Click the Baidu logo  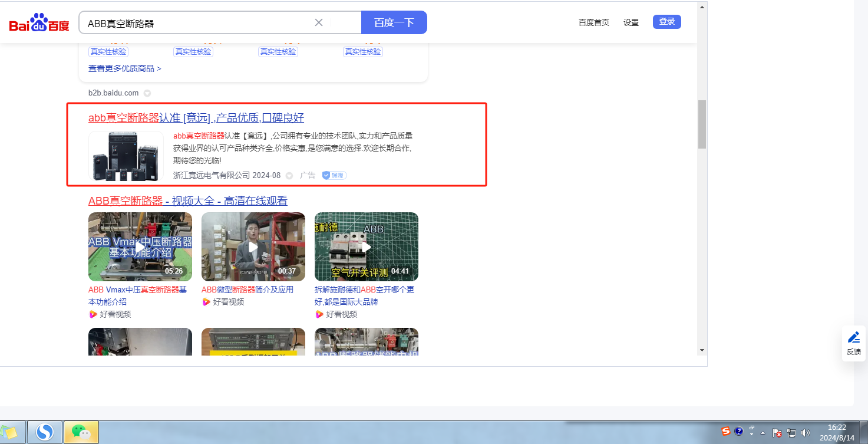[x=39, y=23]
